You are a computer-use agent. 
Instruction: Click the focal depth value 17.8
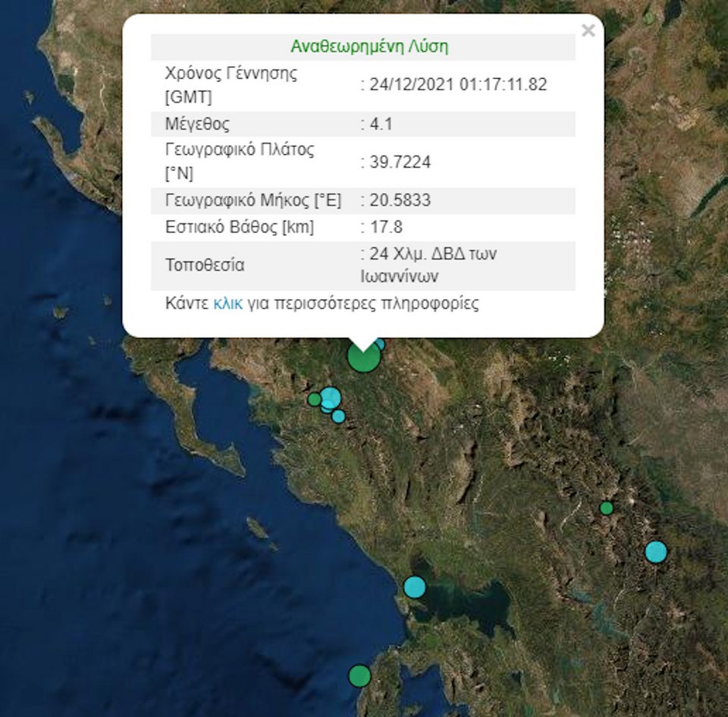click(x=386, y=227)
